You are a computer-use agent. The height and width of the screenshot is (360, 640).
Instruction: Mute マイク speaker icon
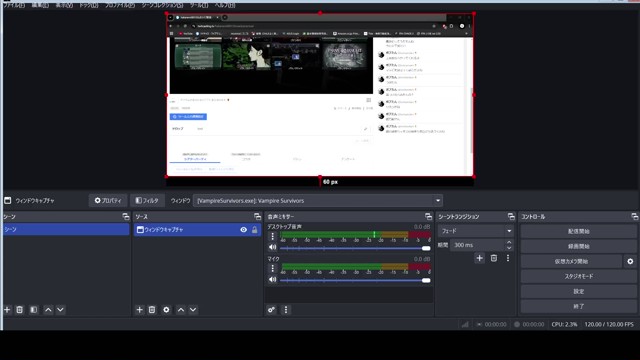point(273,280)
